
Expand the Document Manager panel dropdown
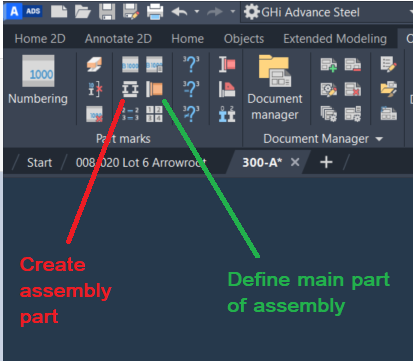pyautogui.click(x=379, y=139)
